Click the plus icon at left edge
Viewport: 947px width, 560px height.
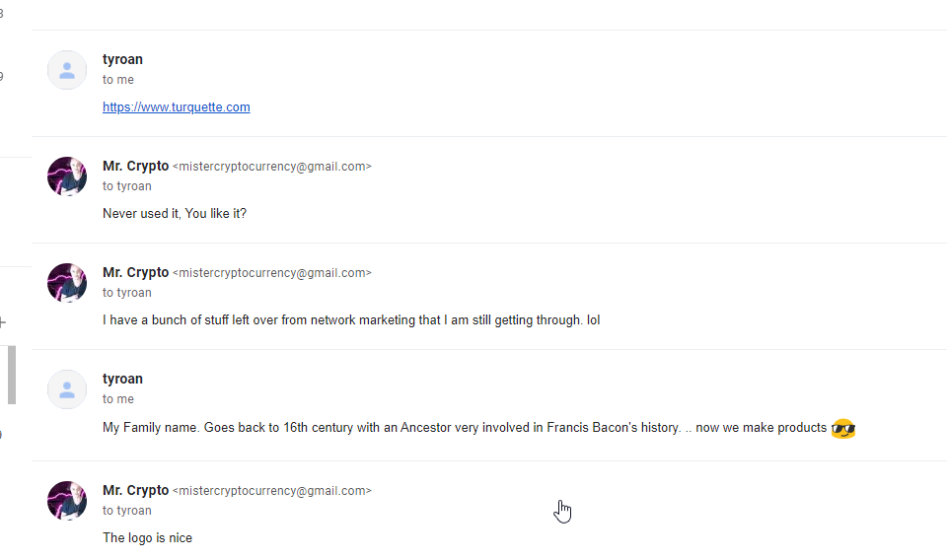click(x=2, y=322)
